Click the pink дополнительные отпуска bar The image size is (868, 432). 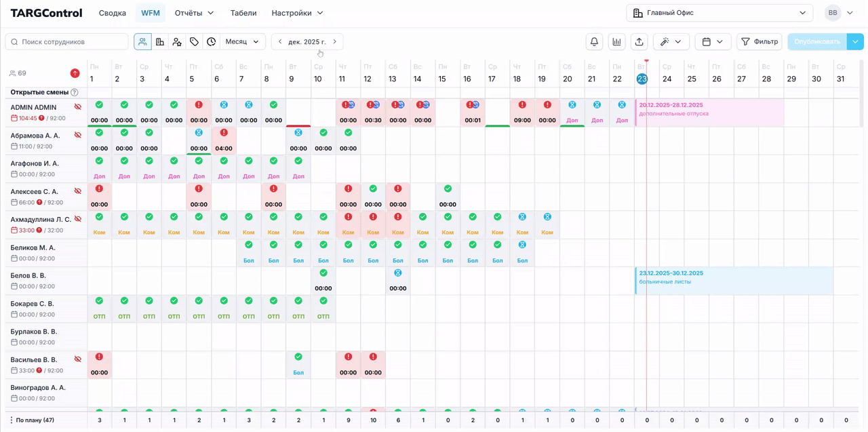tap(709, 113)
